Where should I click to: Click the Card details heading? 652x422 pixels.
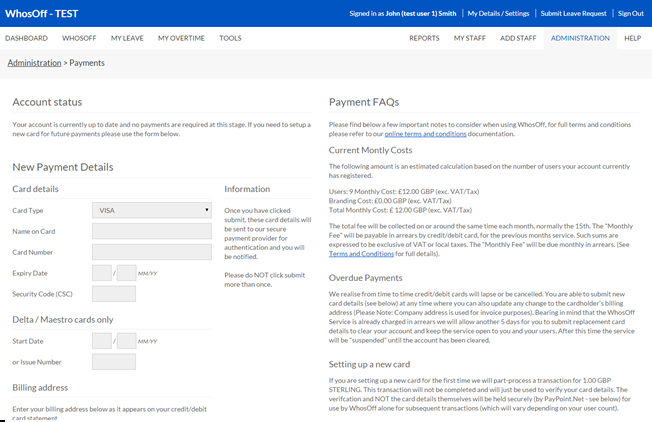pos(35,189)
